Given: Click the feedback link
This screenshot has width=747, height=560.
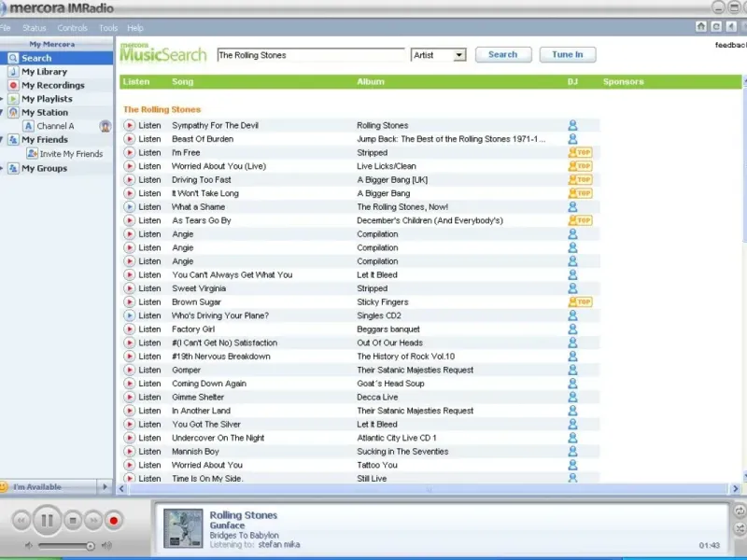Looking at the screenshot, I should pos(731,45).
